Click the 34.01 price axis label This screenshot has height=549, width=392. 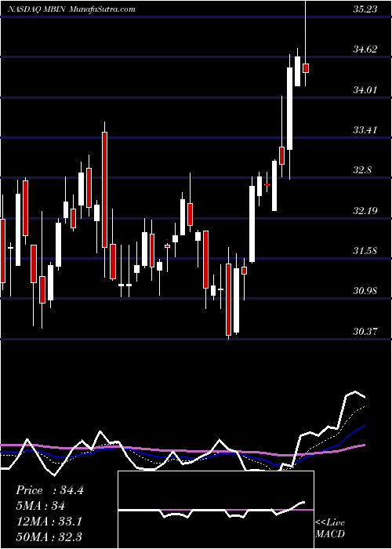point(365,90)
